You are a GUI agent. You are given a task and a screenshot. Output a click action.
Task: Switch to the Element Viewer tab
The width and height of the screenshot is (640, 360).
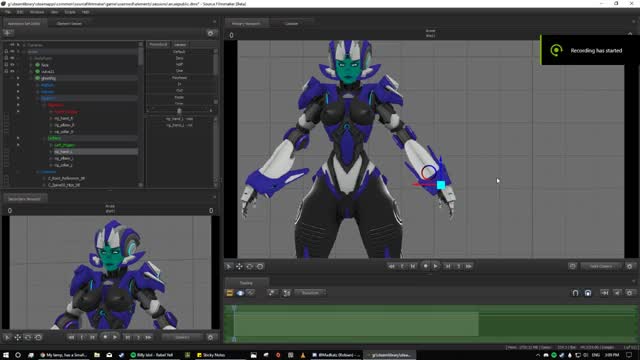coord(69,24)
